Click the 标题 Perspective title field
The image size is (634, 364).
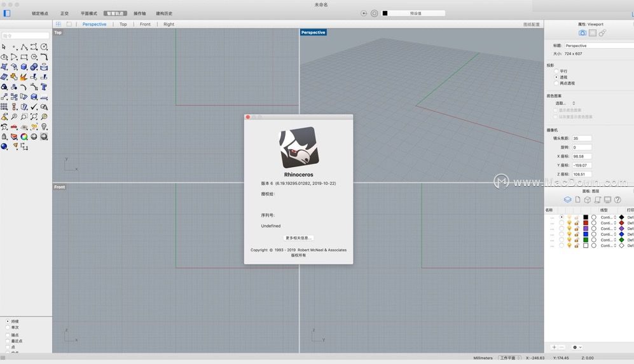pyautogui.click(x=599, y=46)
